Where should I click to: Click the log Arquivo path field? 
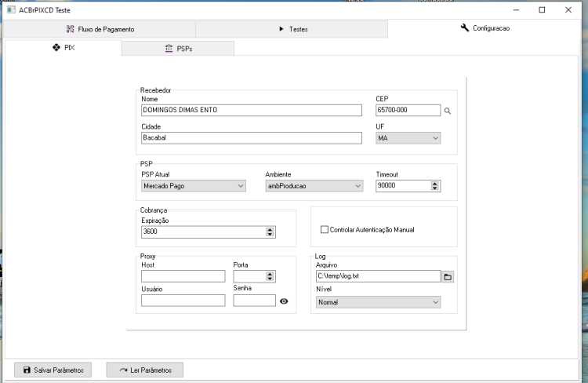click(378, 276)
